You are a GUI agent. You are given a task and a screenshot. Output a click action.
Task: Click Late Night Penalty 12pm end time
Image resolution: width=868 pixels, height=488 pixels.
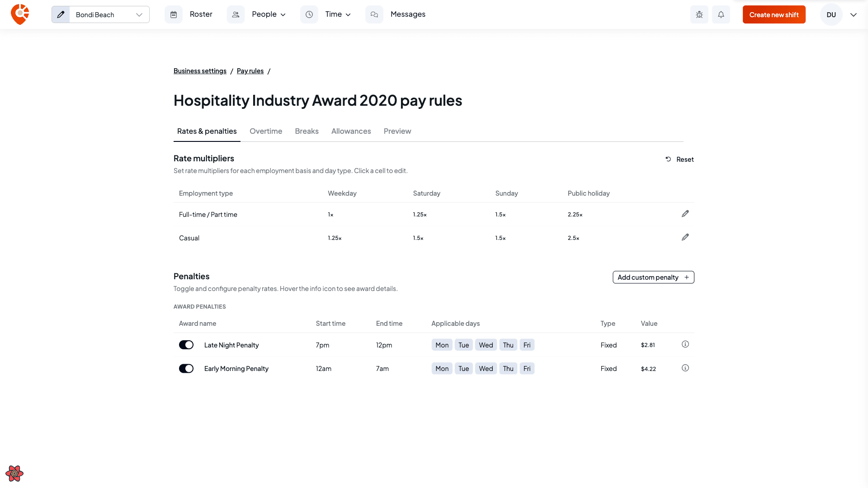coord(384,345)
